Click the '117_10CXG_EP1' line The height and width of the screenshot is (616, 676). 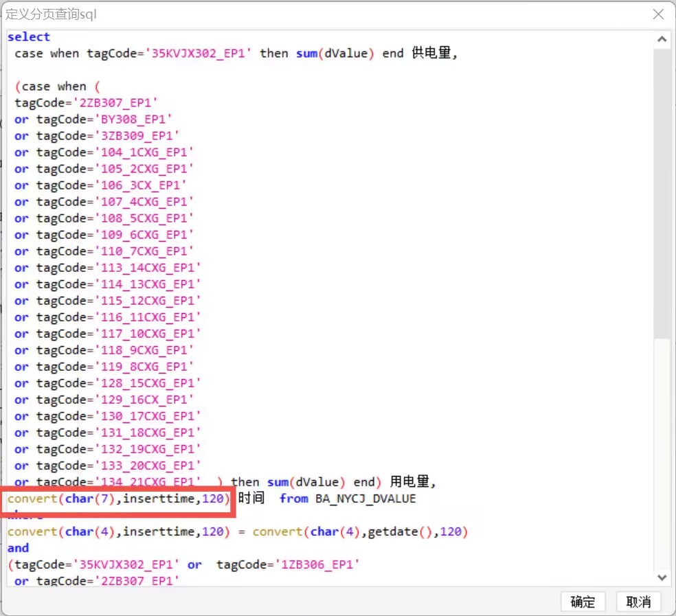108,334
